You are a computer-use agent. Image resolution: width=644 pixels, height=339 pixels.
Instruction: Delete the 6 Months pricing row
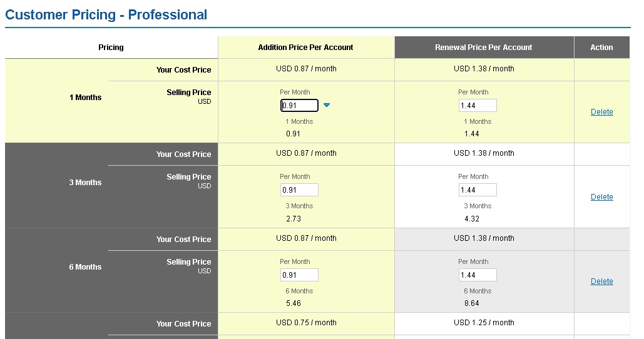click(x=601, y=281)
